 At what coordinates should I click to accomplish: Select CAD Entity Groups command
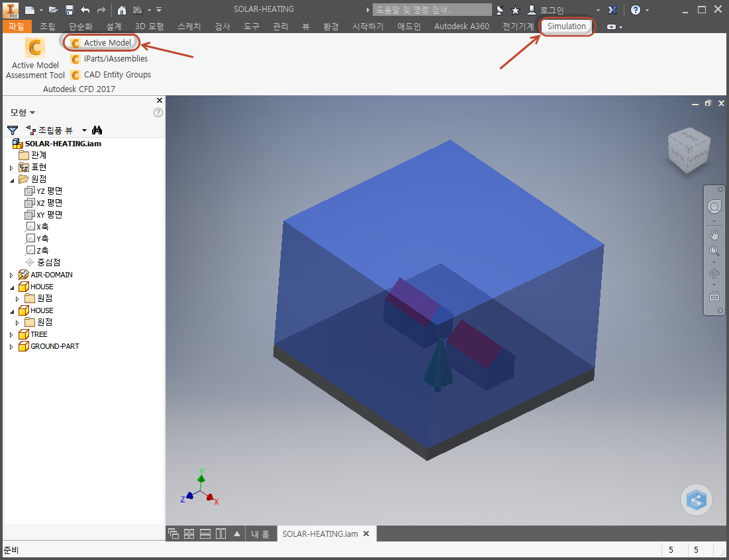tap(111, 74)
